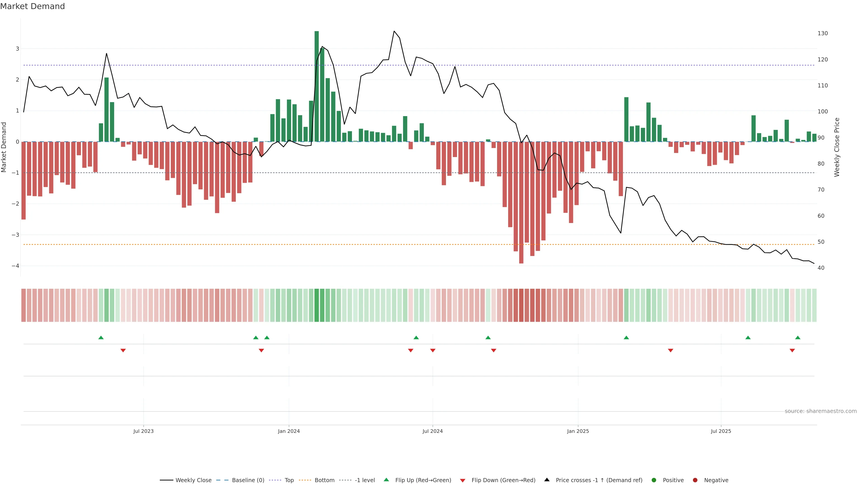Click the Market Demand chart title
The height and width of the screenshot is (488, 868).
(x=32, y=6)
